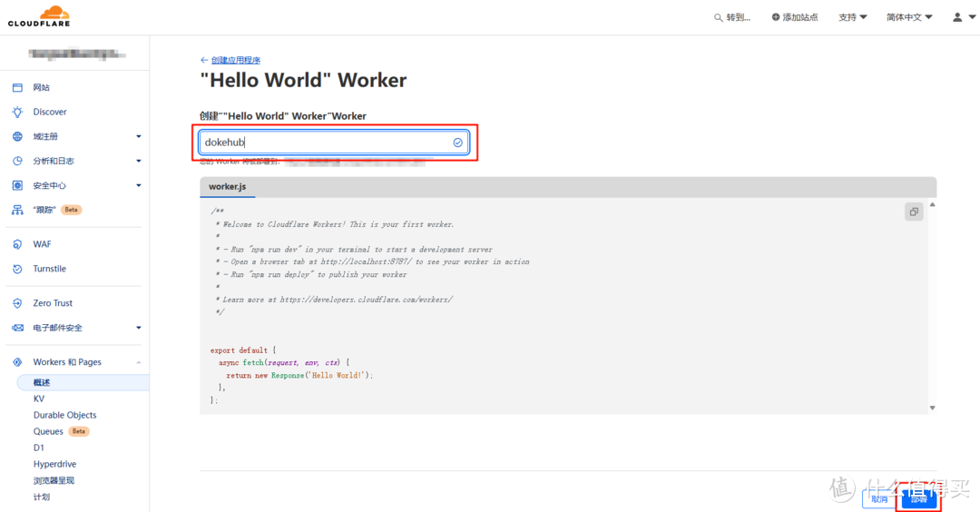Image resolution: width=980 pixels, height=512 pixels.
Task: Click the WAF shield icon
Action: pos(17,244)
